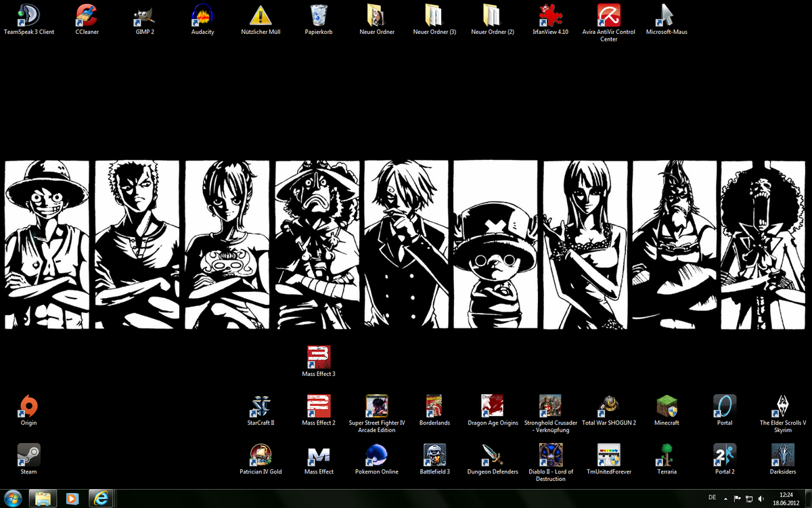Launch Windows Media Player from the taskbar

(x=72, y=498)
